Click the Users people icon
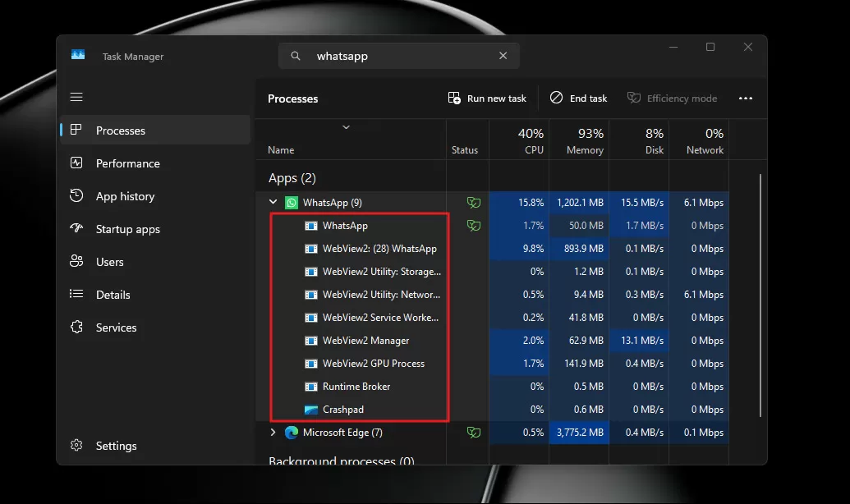Screen dimensions: 850x504 click(x=76, y=261)
